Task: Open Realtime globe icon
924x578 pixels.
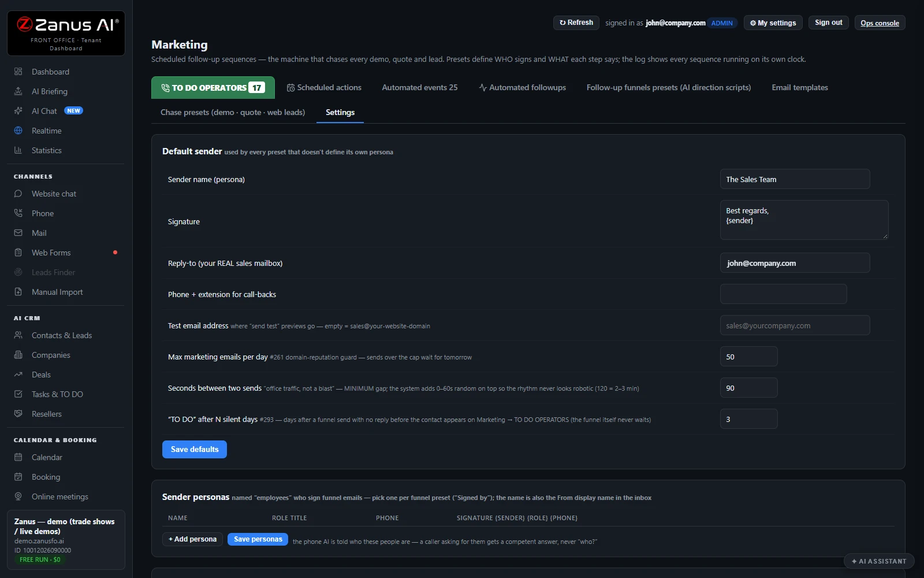Action: point(18,131)
